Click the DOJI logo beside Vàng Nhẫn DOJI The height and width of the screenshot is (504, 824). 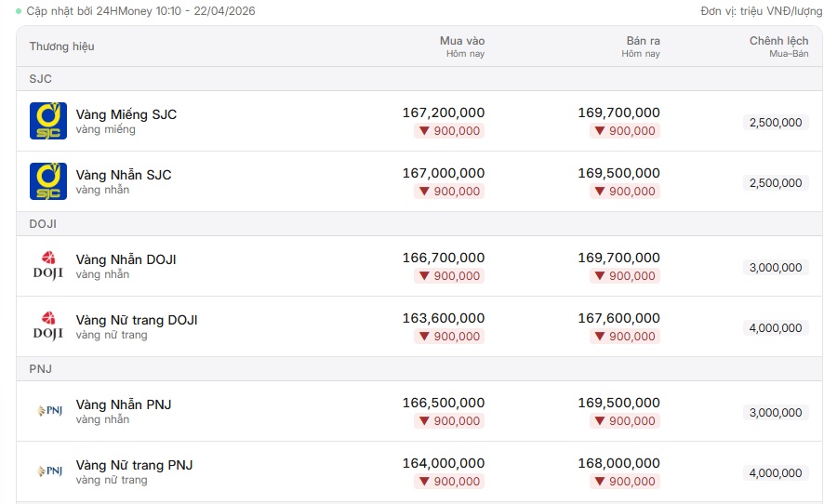pyautogui.click(x=47, y=265)
